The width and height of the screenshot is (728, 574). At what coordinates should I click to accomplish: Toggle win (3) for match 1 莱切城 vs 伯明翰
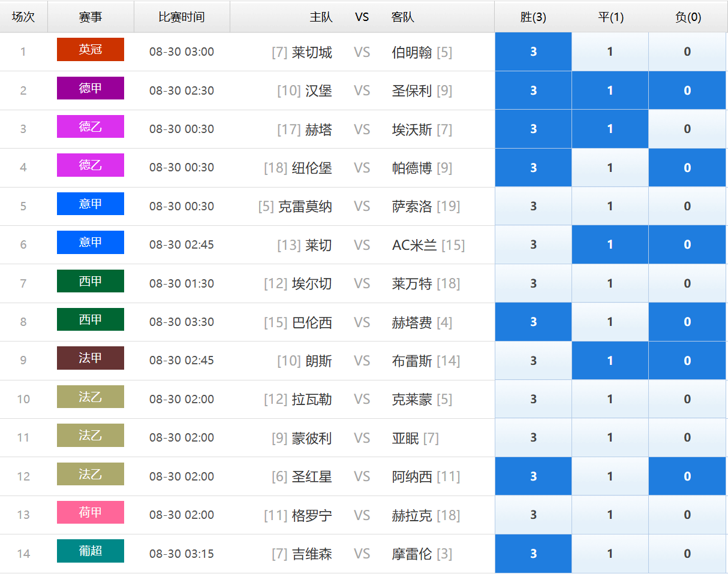click(x=533, y=52)
